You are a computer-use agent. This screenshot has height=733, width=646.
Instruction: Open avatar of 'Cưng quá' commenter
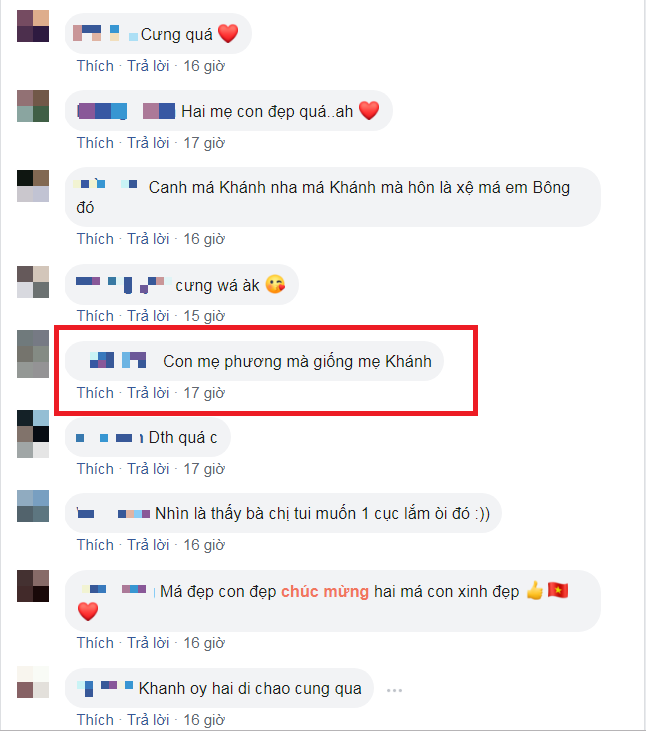pyautogui.click(x=33, y=26)
